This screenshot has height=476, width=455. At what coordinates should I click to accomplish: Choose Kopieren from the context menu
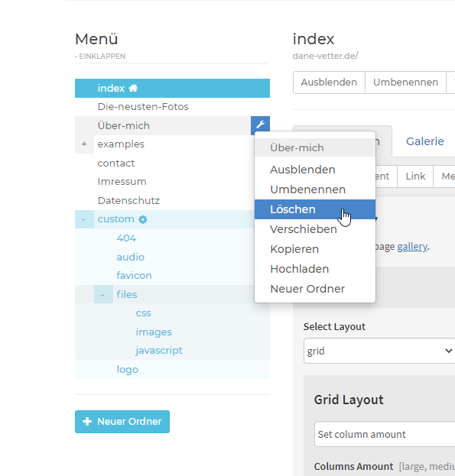[315, 249]
